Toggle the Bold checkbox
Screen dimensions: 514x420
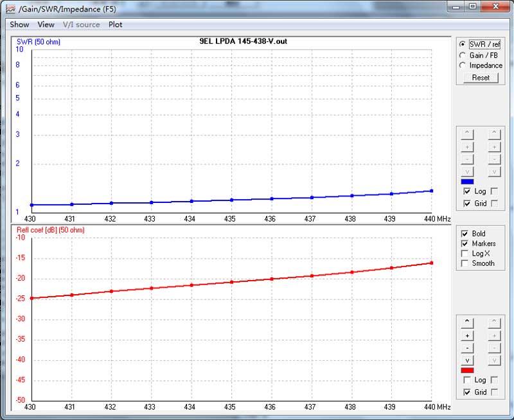(x=465, y=234)
